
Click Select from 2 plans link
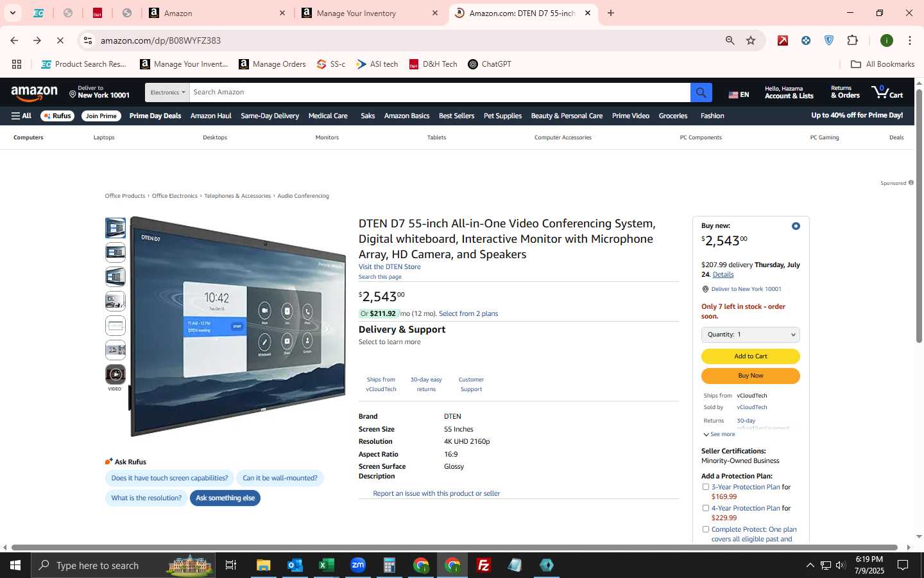[x=468, y=313]
